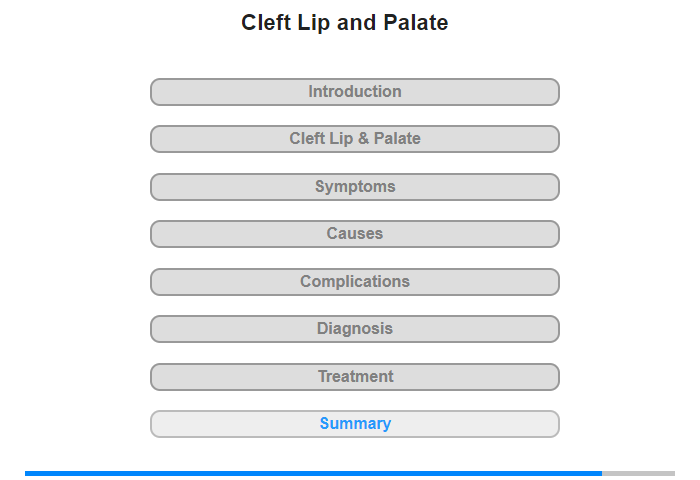Click the Cleft Lip & Palate menu entry
The image size is (700, 480).
pos(355,139)
